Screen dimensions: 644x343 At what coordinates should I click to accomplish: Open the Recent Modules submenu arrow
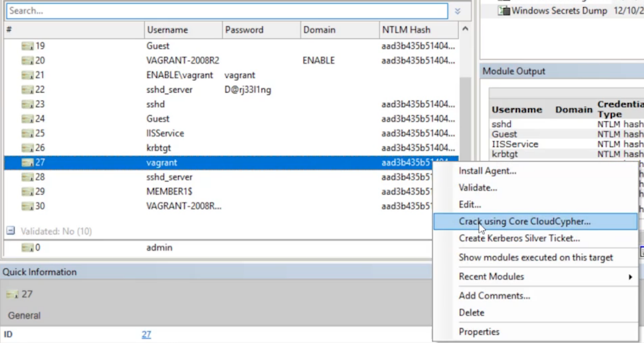pyautogui.click(x=630, y=277)
